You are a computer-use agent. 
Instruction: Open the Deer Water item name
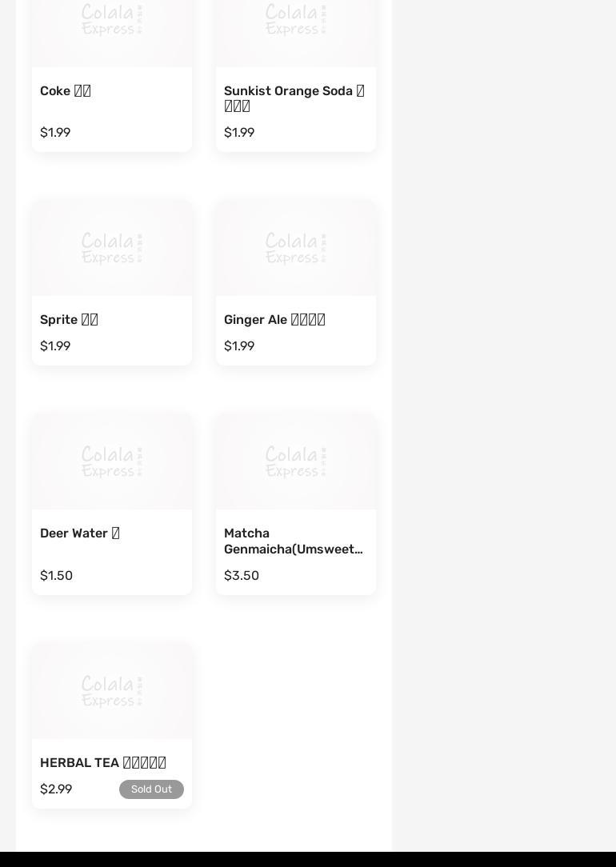click(80, 533)
